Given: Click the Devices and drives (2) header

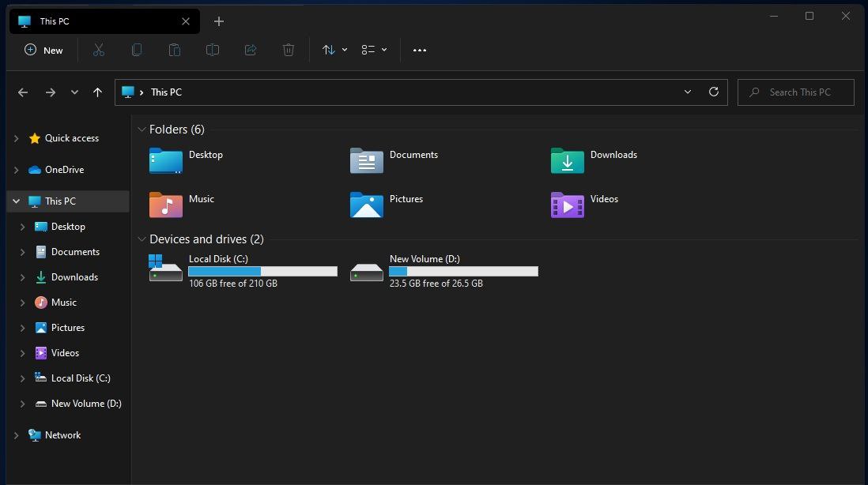Looking at the screenshot, I should [x=206, y=239].
